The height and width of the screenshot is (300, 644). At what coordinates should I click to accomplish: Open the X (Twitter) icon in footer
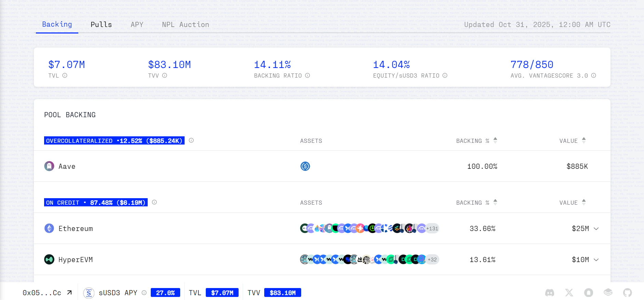(569, 293)
